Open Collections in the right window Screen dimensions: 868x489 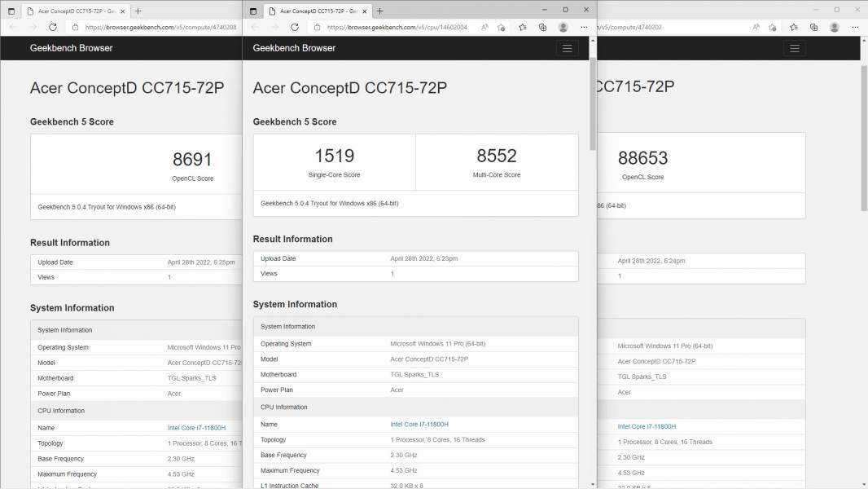point(813,27)
